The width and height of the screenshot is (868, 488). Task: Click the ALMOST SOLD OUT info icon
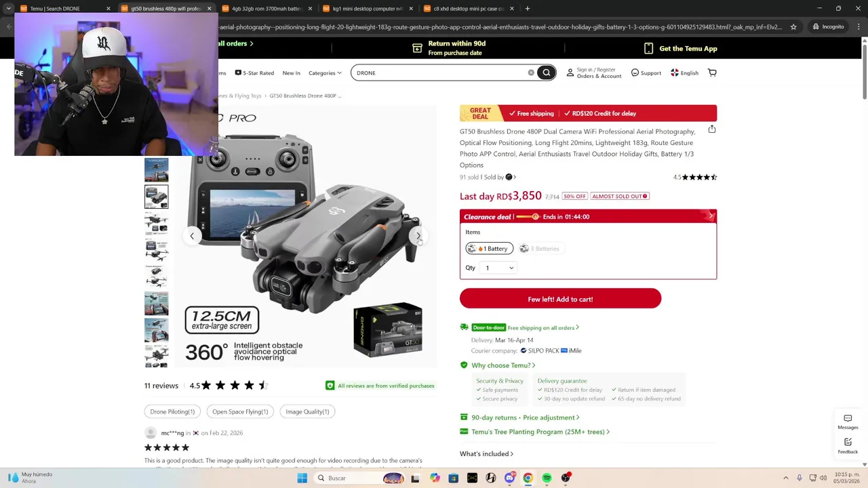point(645,196)
